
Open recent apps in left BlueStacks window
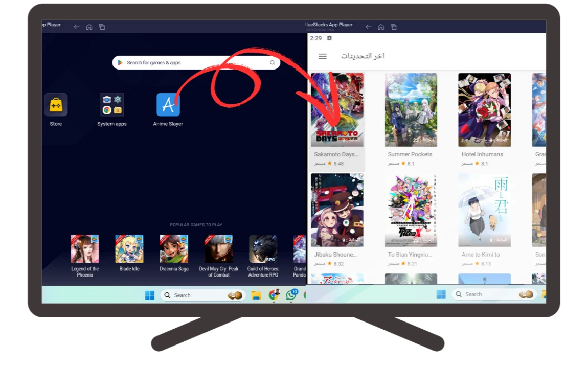(102, 27)
